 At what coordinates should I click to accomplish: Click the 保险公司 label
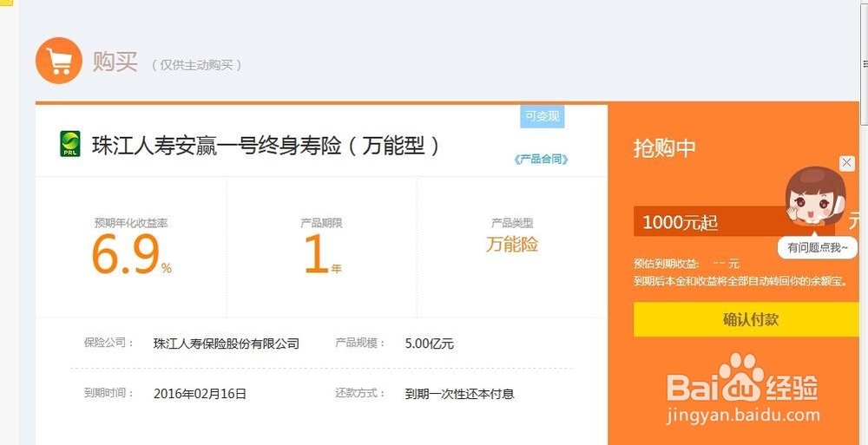click(x=109, y=343)
